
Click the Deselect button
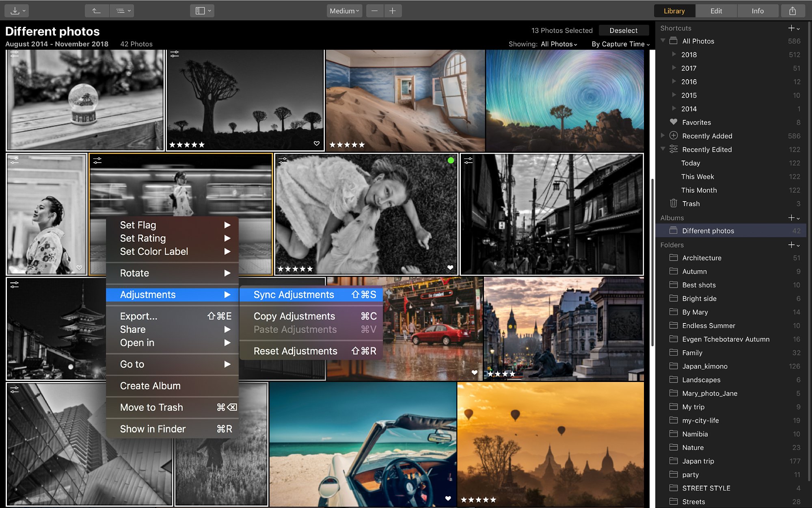pyautogui.click(x=623, y=30)
